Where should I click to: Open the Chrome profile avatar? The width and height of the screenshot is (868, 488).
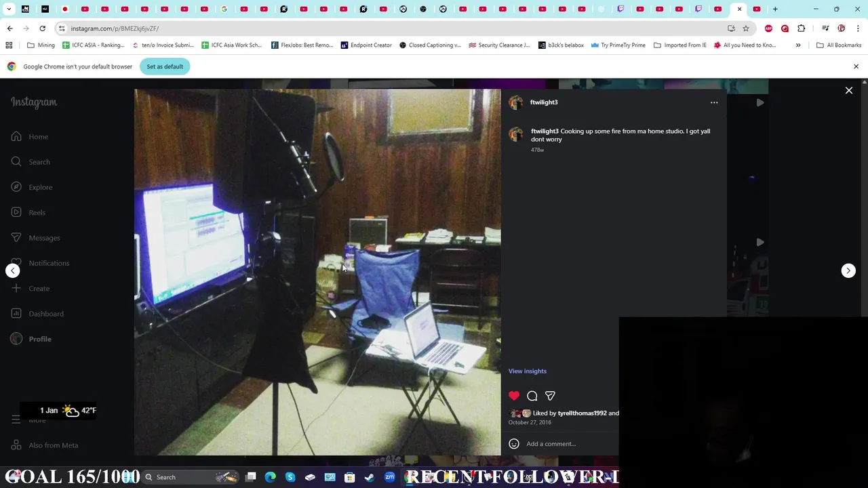point(842,28)
